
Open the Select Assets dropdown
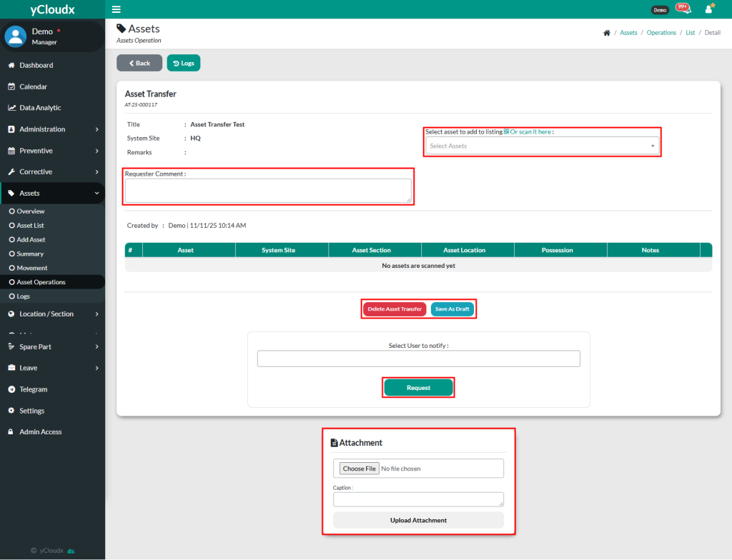tap(542, 146)
